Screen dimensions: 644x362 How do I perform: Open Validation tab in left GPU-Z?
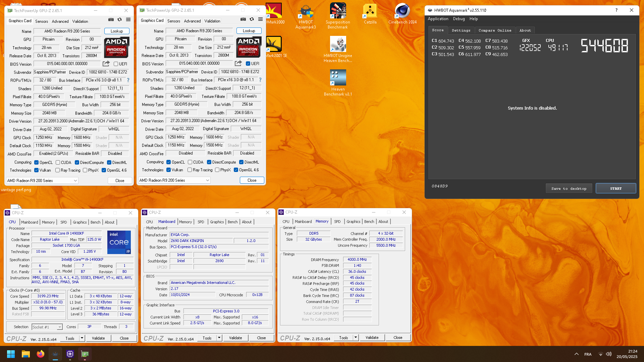(x=80, y=21)
